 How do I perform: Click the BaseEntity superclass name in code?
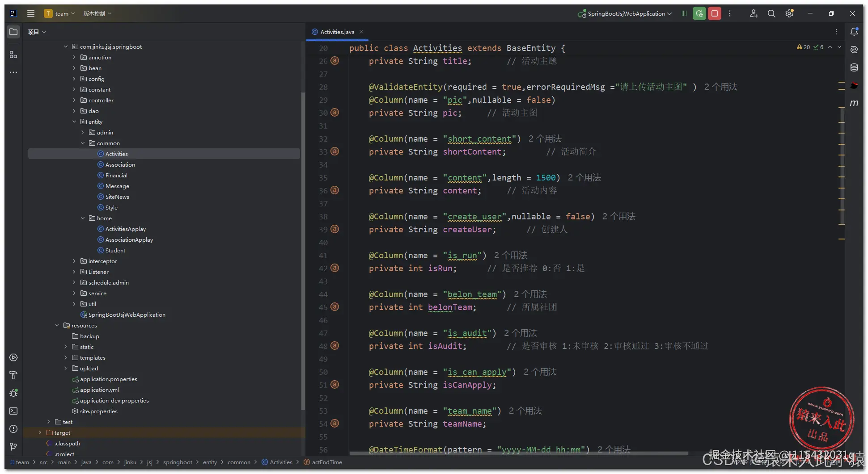point(531,48)
